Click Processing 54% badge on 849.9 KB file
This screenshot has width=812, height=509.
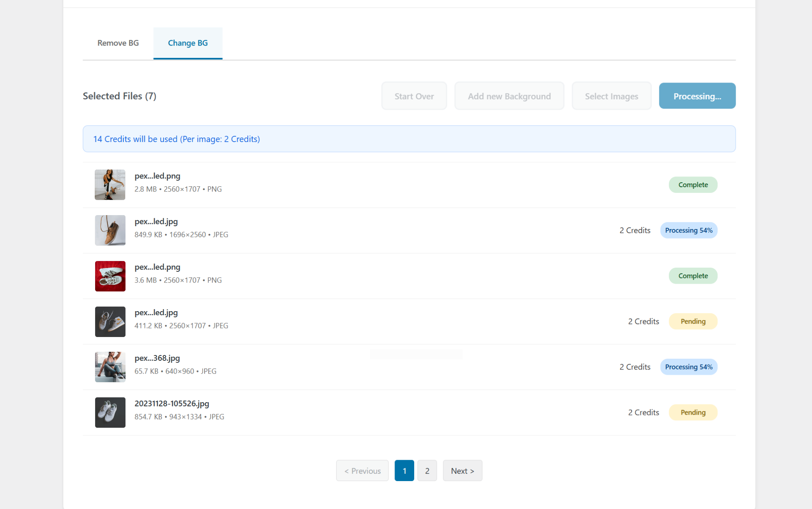point(689,230)
